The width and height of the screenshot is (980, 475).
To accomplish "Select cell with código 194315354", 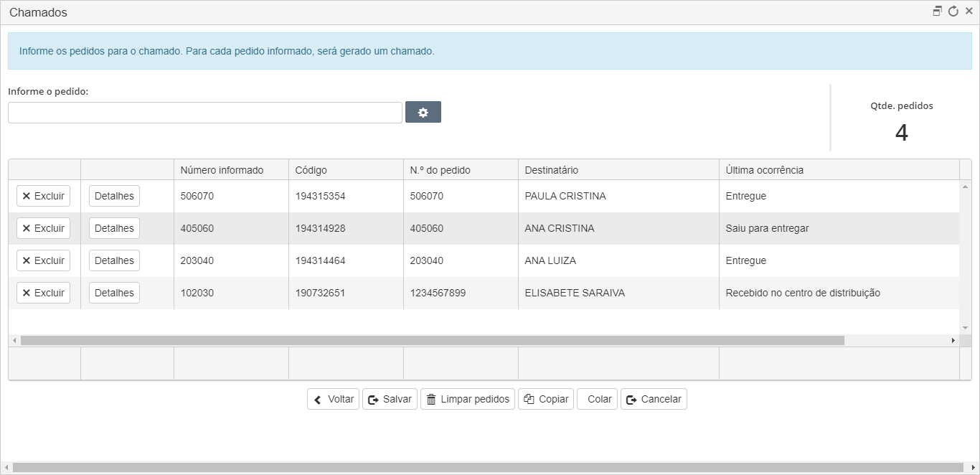I will click(x=346, y=196).
